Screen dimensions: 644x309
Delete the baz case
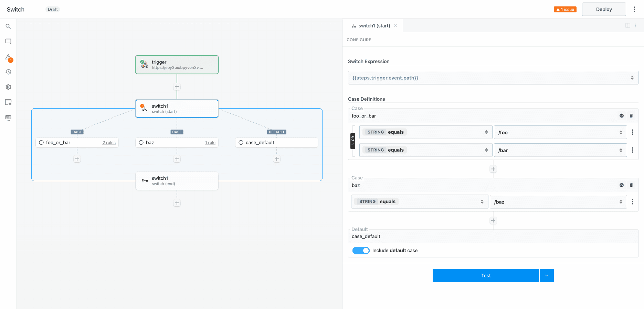click(x=631, y=185)
